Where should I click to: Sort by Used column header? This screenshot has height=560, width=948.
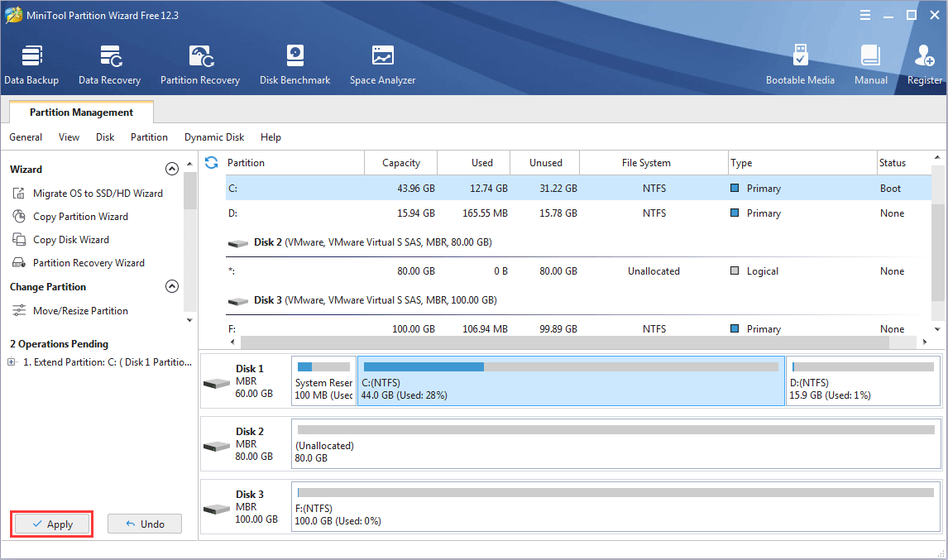pos(474,163)
